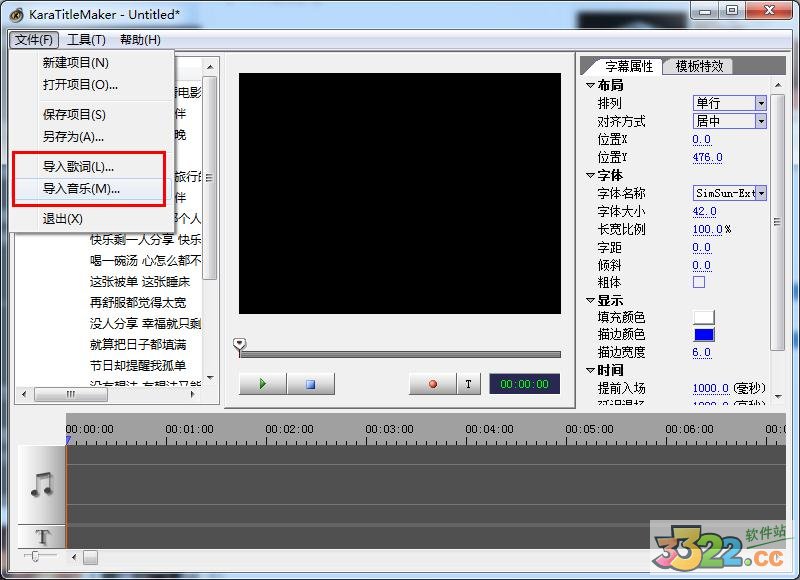Screen dimensions: 800x580
Task: Collapse the 布局 section
Action: click(590, 85)
